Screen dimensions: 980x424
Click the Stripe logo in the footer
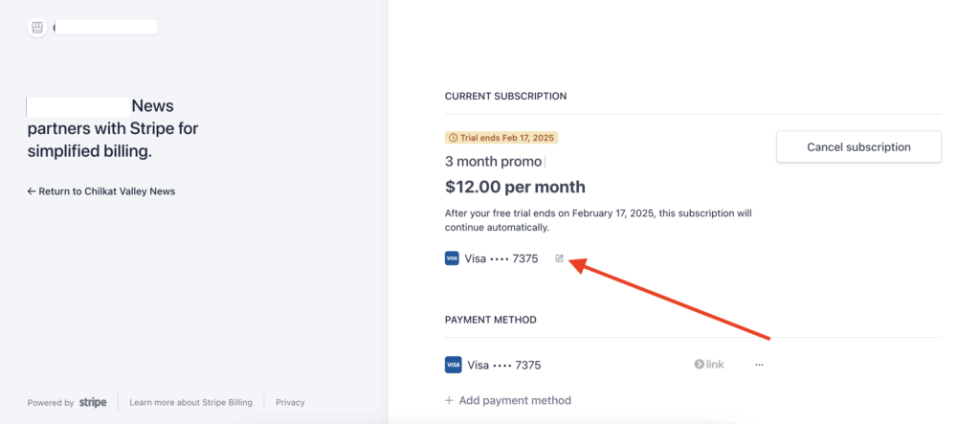(x=93, y=403)
